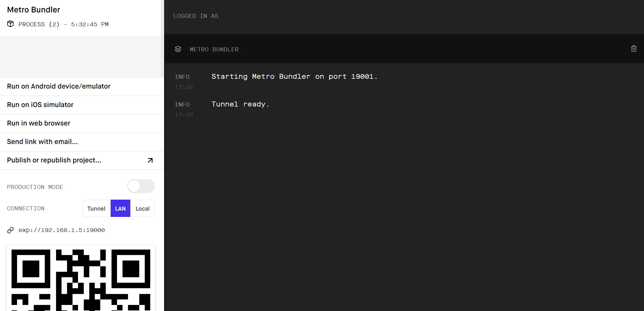Click the link icon beside exp URL
Screen dimensions: 644x311
[10, 230]
